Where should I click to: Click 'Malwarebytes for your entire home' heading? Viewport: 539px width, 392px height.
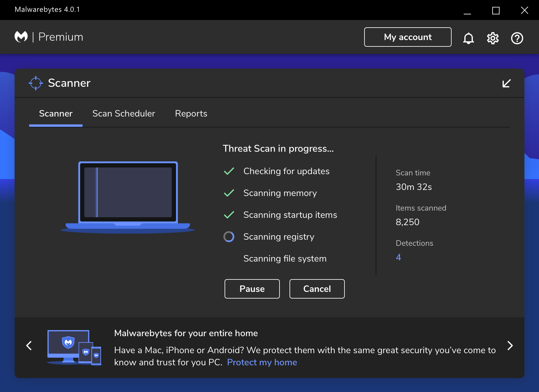click(x=186, y=333)
